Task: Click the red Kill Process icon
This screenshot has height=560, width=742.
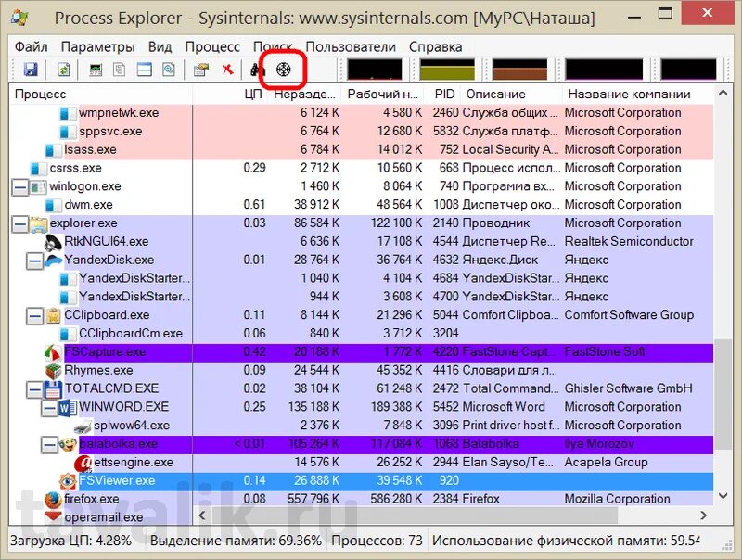Action: (x=227, y=70)
